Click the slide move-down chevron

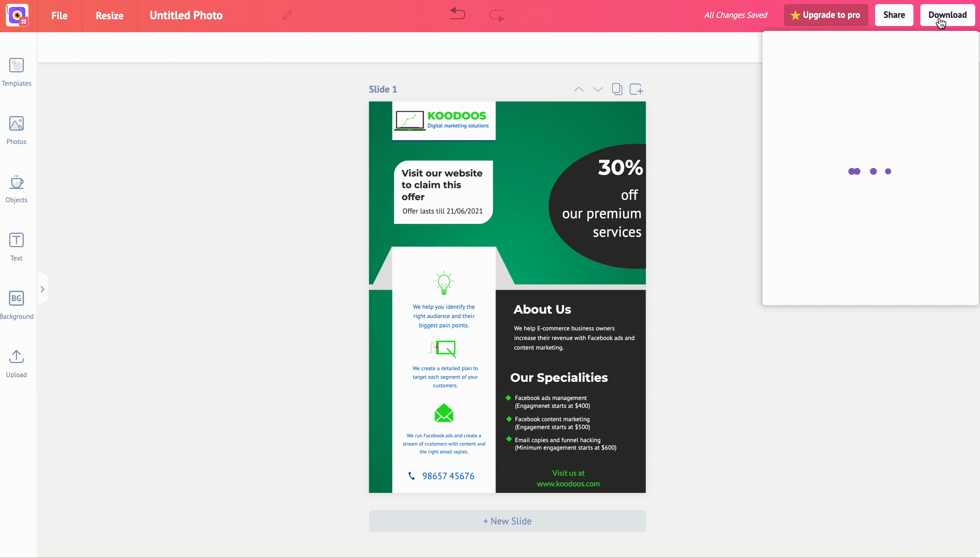pyautogui.click(x=597, y=89)
